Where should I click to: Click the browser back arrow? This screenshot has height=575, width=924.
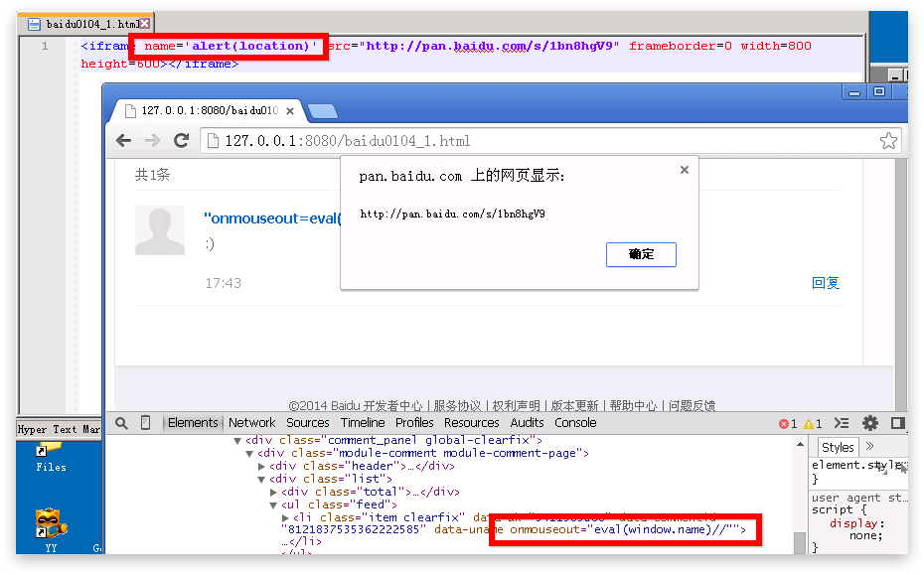click(x=124, y=141)
